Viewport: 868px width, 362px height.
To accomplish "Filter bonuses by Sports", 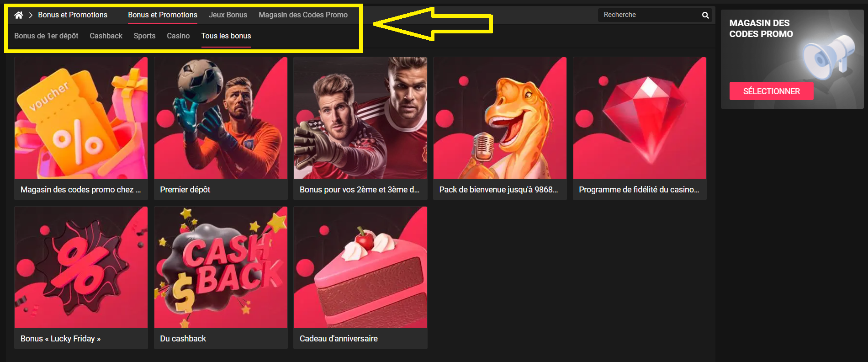I will point(144,36).
